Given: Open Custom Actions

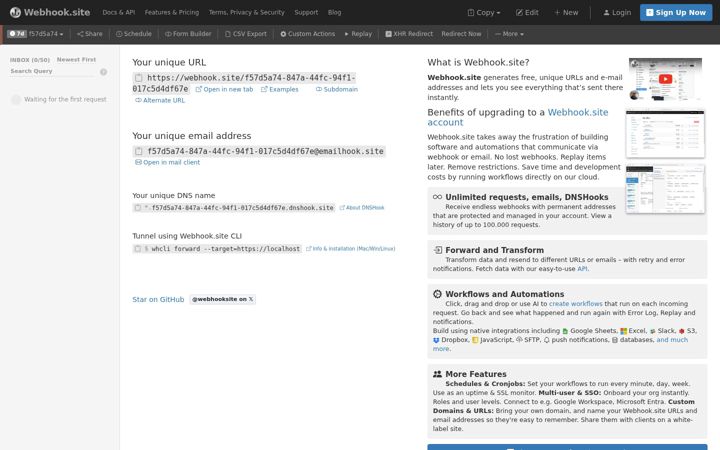Looking at the screenshot, I should click(x=308, y=34).
